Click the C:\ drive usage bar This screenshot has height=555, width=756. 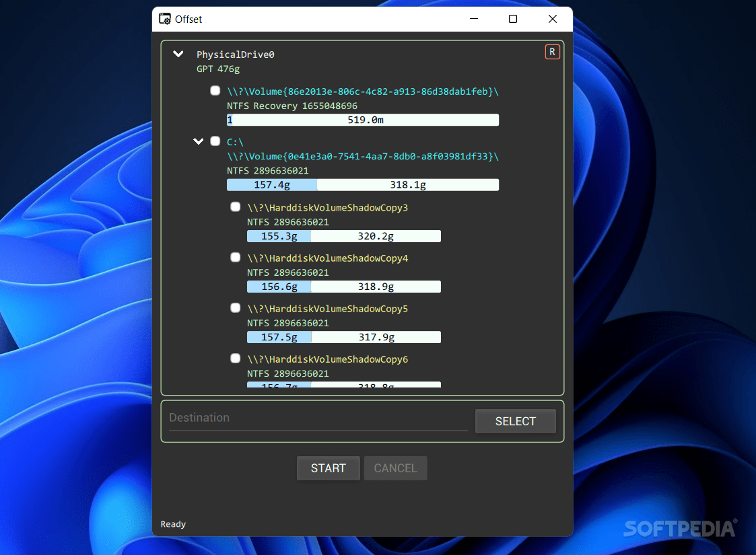tap(362, 184)
